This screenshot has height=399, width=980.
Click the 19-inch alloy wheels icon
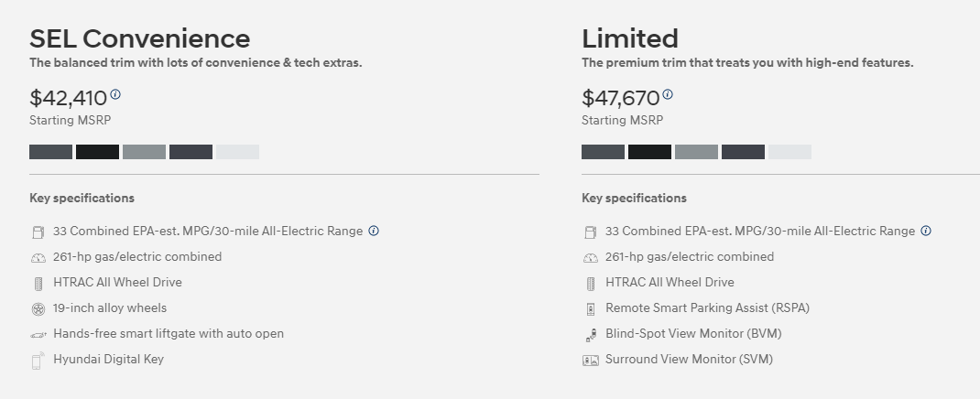point(38,309)
